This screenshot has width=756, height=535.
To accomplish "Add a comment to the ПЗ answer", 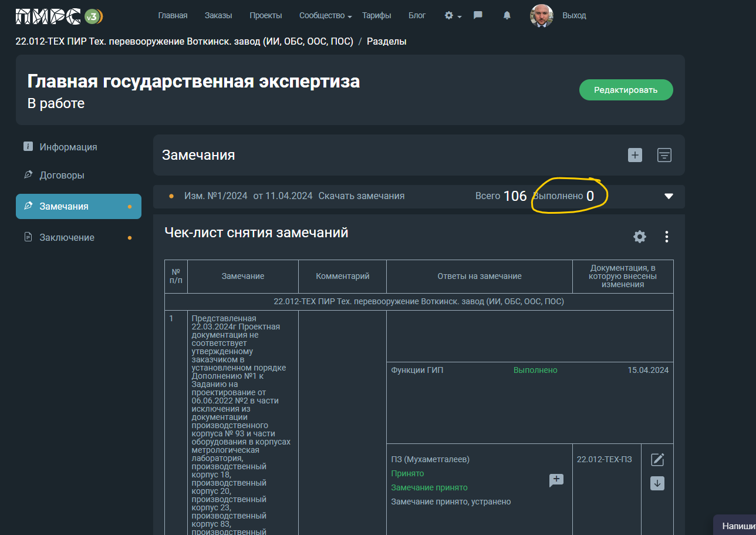I will pyautogui.click(x=556, y=480).
